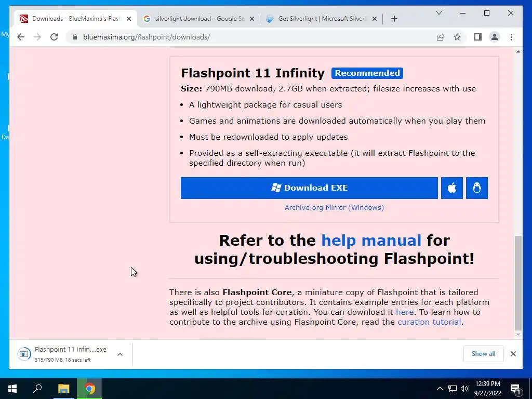Switch to the Get Silverlight Microsoft tab
The height and width of the screenshot is (399, 532).
coord(322,19)
